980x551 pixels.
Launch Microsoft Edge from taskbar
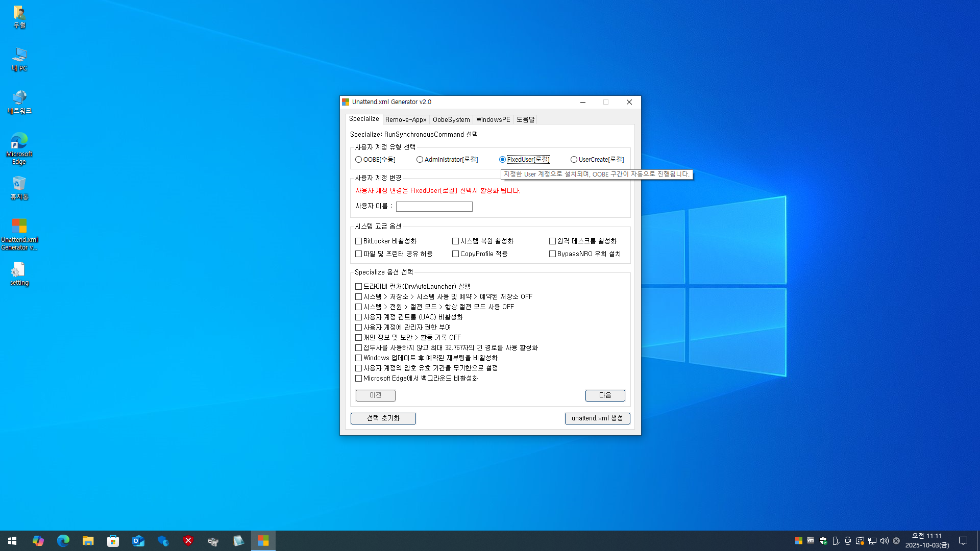click(x=63, y=541)
